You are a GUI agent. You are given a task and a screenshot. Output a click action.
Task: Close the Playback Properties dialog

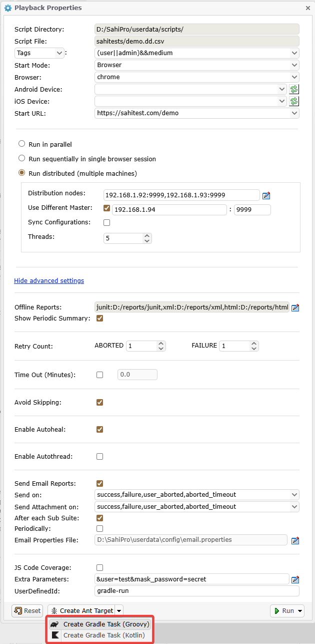click(307, 8)
